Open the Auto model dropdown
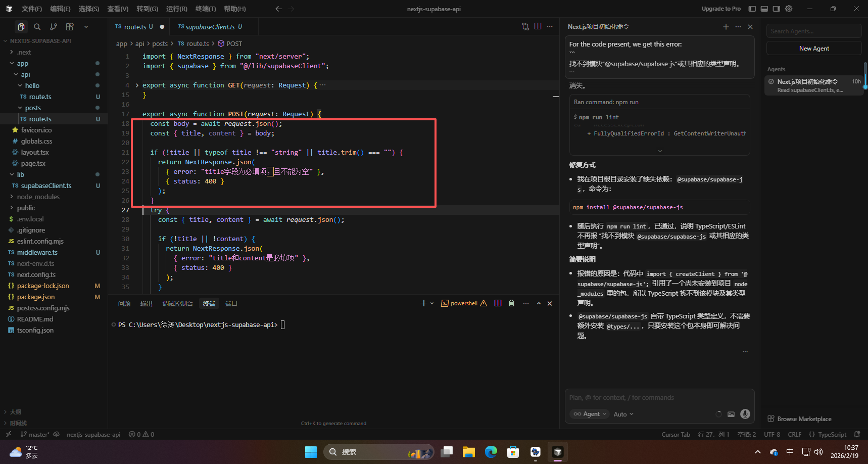Screen dimensions: 868x464 click(623, 414)
